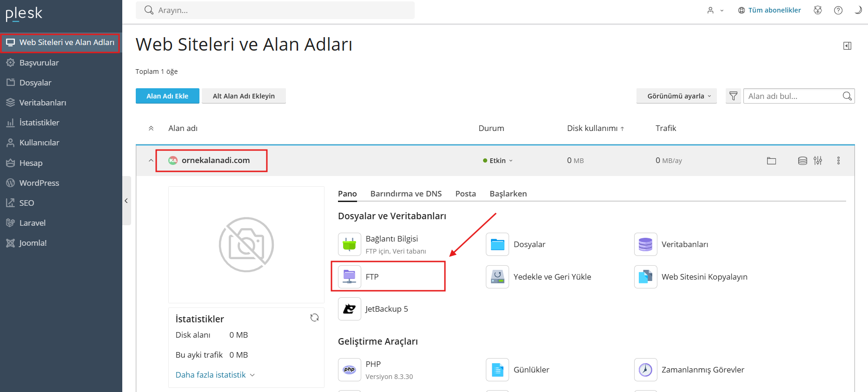Switch to Barındırma ve DNS tab
The width and height of the screenshot is (868, 392).
406,194
